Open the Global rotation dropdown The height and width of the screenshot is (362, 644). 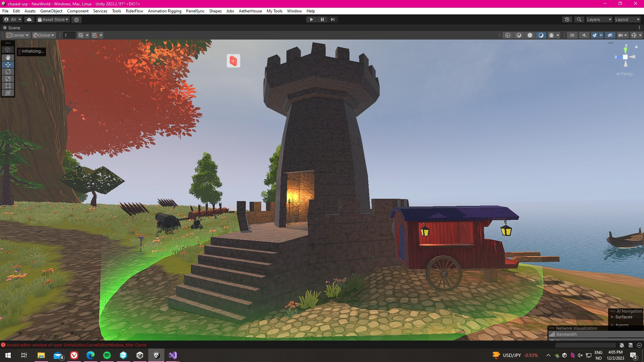click(x=44, y=35)
